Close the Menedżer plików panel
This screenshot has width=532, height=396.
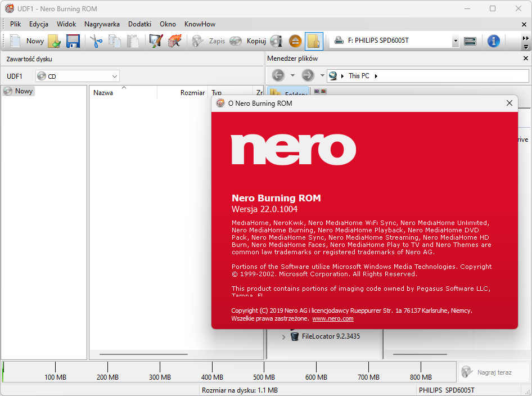click(526, 58)
